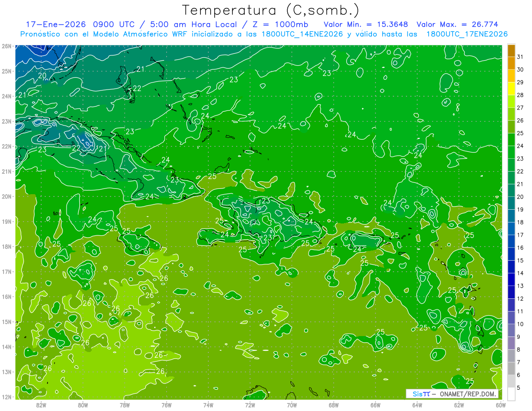This screenshot has width=532, height=411.
Task: Click the color scale label 27
Action: point(520,108)
